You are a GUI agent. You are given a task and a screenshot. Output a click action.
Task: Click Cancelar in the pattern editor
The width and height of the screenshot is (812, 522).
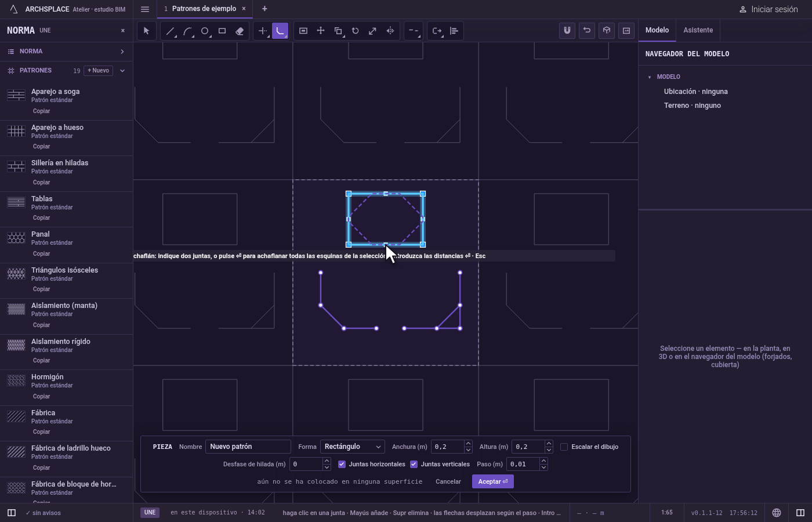448,481
